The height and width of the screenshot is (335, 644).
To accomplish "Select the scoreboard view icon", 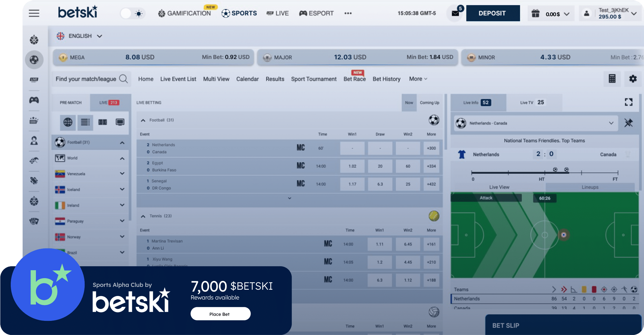I will click(102, 122).
